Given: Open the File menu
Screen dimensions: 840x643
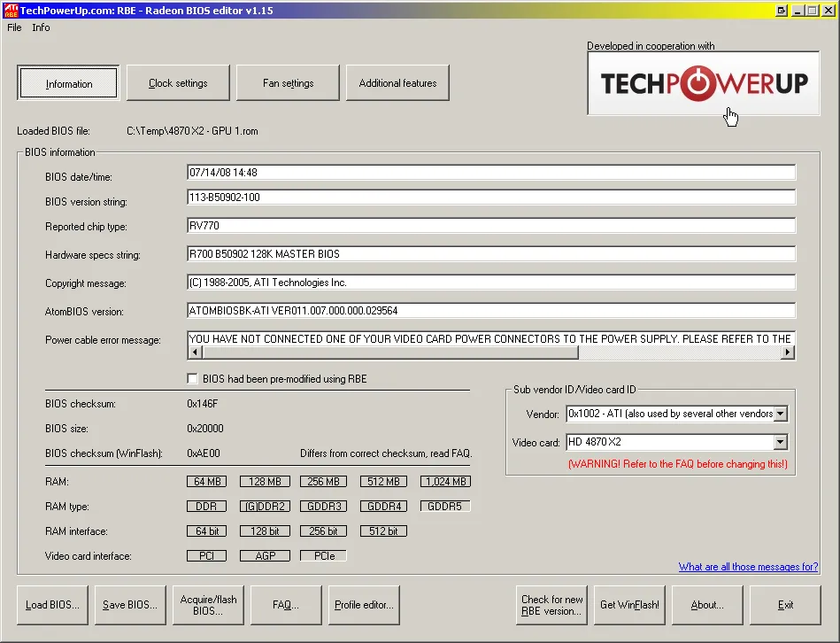Looking at the screenshot, I should 14,27.
